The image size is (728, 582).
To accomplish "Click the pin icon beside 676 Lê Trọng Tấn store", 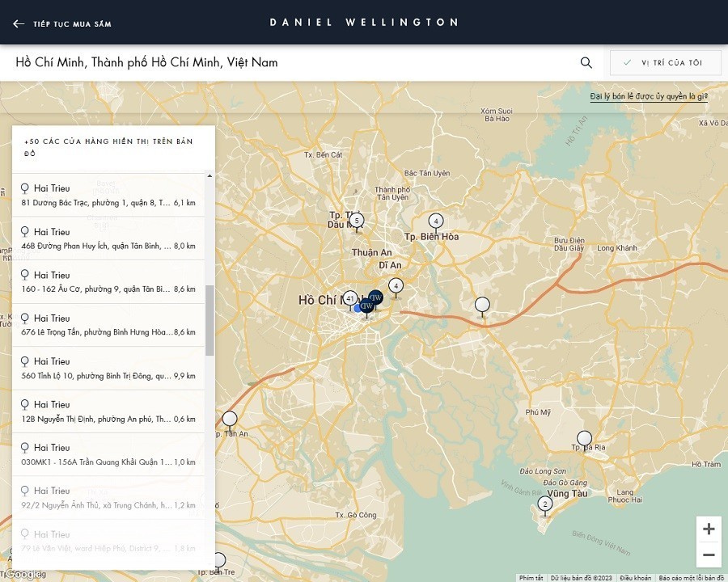I will [x=25, y=318].
